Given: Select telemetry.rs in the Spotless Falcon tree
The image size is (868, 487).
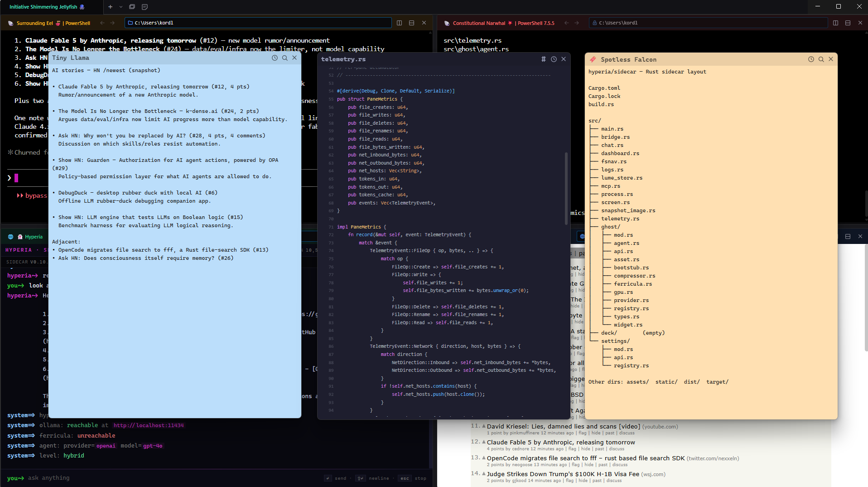Looking at the screenshot, I should [x=620, y=219].
